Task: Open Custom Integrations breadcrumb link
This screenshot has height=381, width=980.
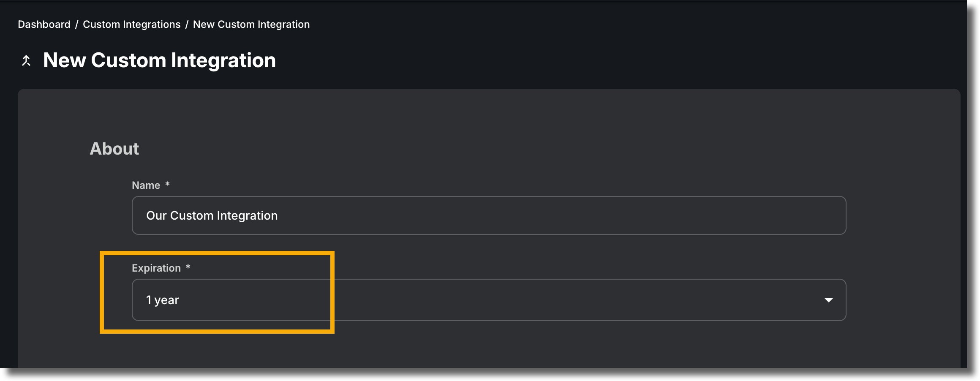Action: [131, 24]
